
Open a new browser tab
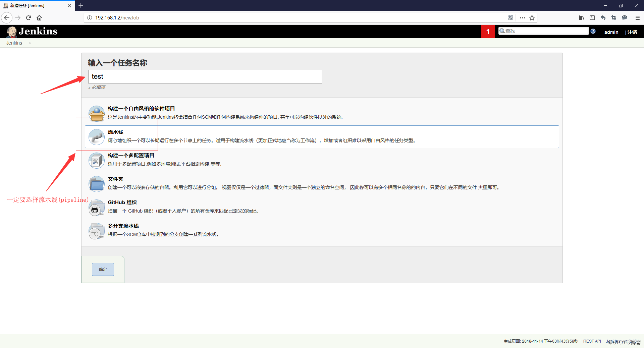81,5
